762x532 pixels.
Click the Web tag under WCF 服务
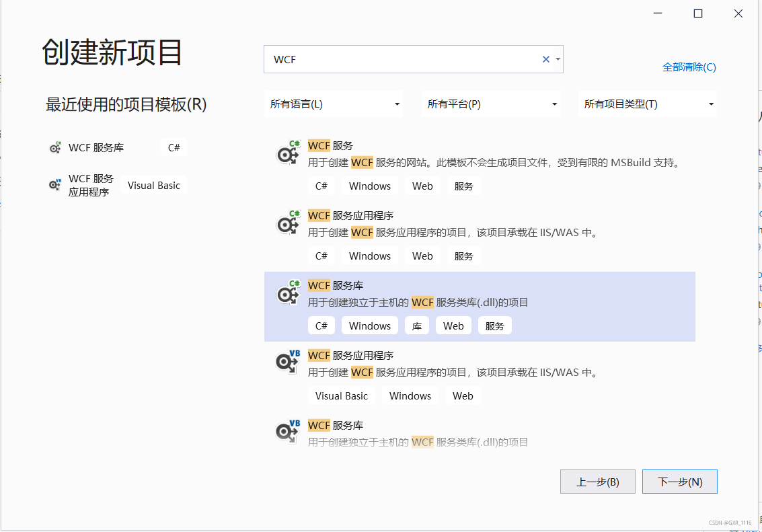[423, 186]
